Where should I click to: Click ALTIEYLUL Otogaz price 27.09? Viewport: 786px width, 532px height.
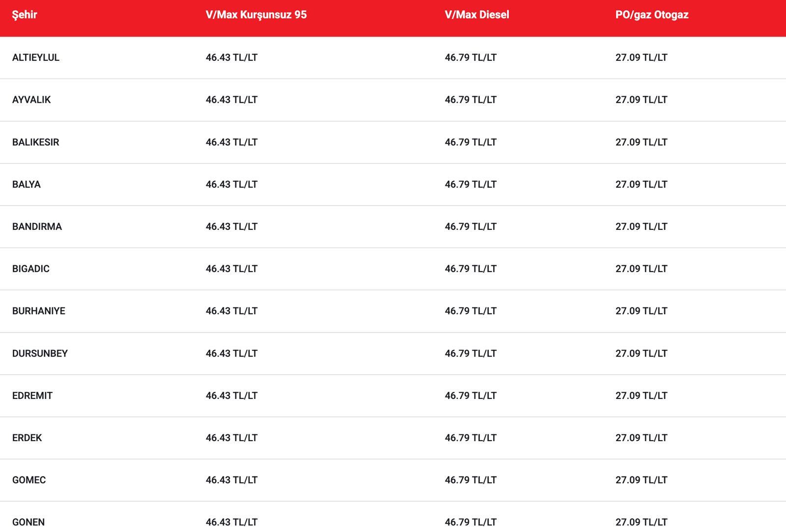(641, 57)
